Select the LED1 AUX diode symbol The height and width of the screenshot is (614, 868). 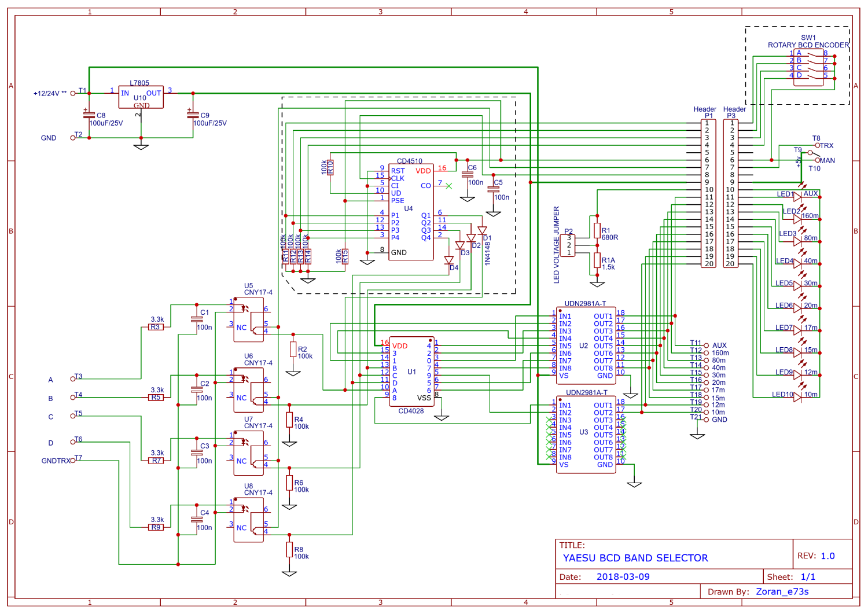pos(797,197)
